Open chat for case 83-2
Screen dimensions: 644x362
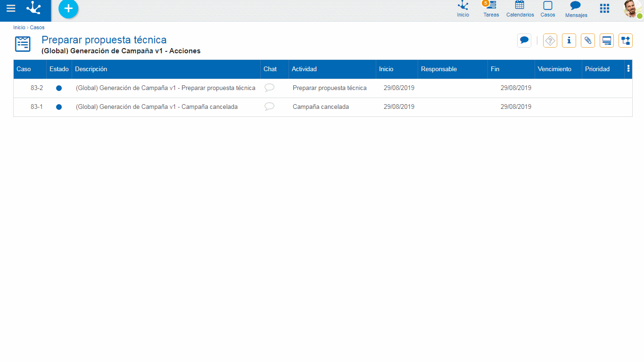point(269,88)
